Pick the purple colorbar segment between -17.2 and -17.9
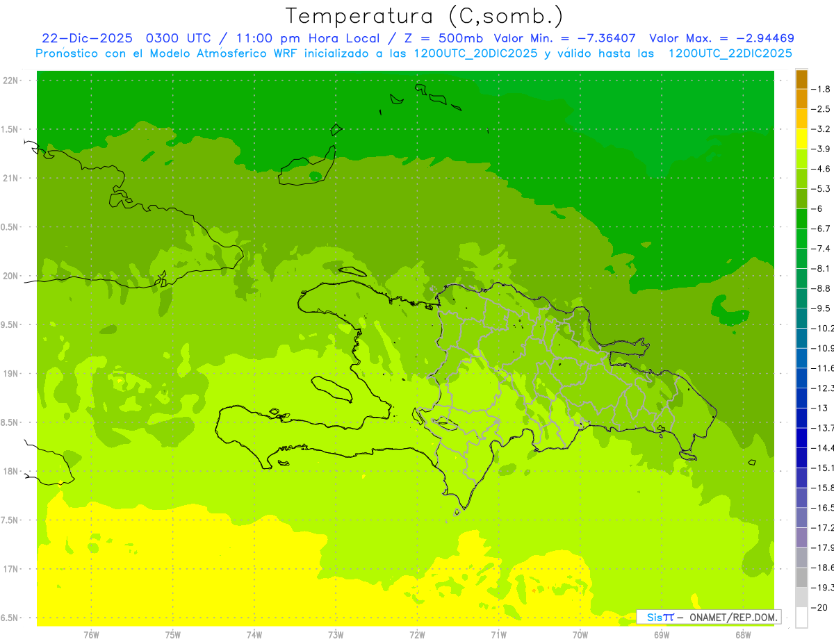Image resolution: width=834 pixels, height=644 pixels. 801,537
